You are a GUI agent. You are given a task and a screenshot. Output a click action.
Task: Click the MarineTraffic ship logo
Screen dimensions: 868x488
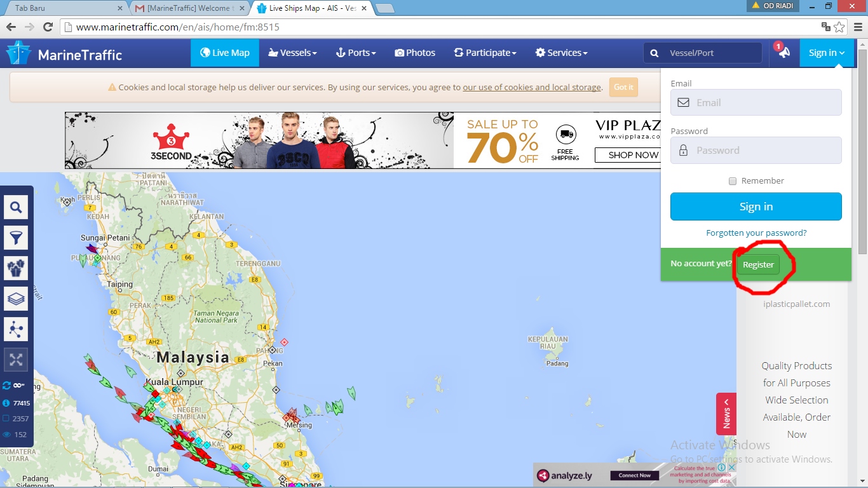tap(18, 53)
